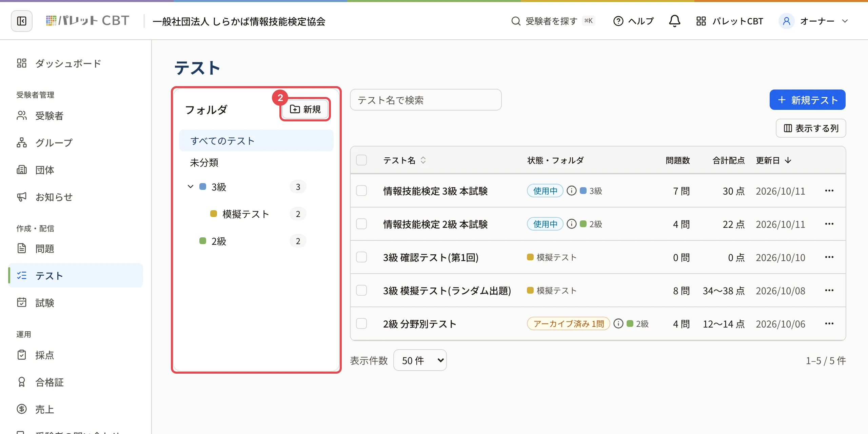
Task: Sort by 更新日 arrow in the header
Action: tap(788, 160)
